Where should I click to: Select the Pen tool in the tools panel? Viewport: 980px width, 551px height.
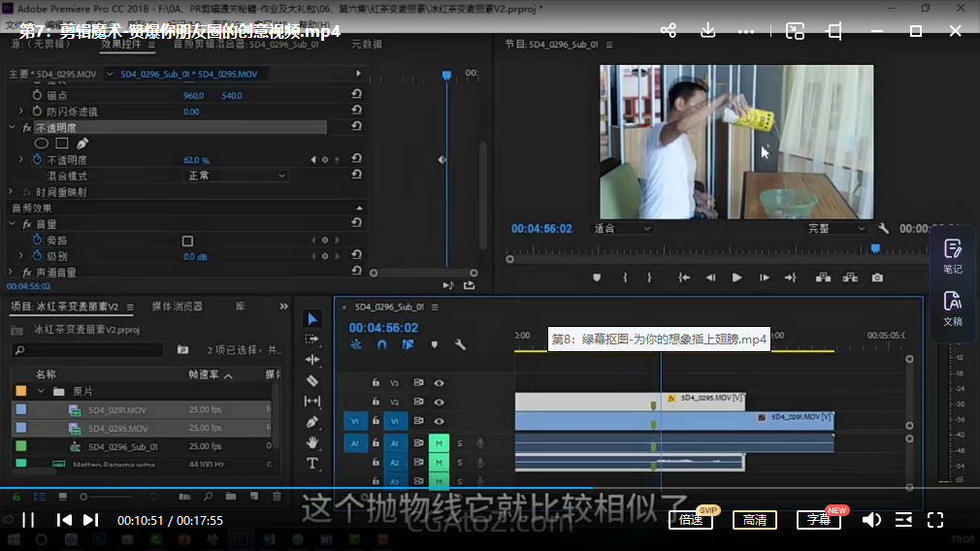click(312, 422)
